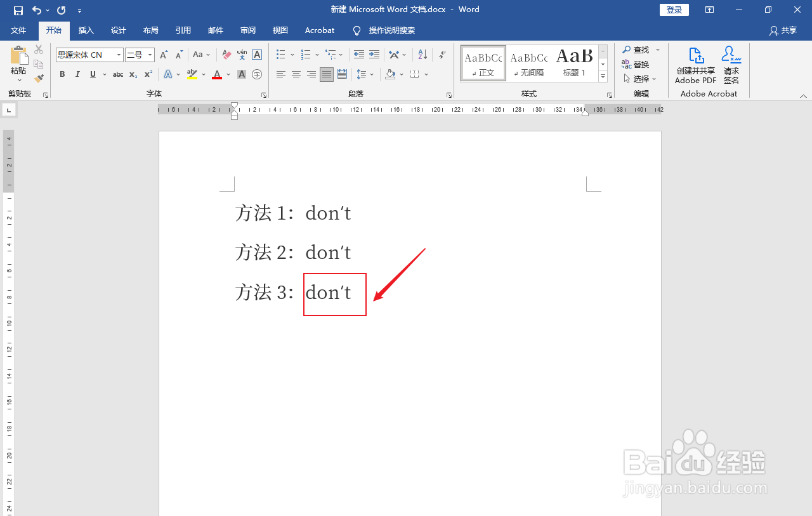The height and width of the screenshot is (516, 812).
Task: Switch to the 插入 tab
Action: pyautogui.click(x=86, y=30)
